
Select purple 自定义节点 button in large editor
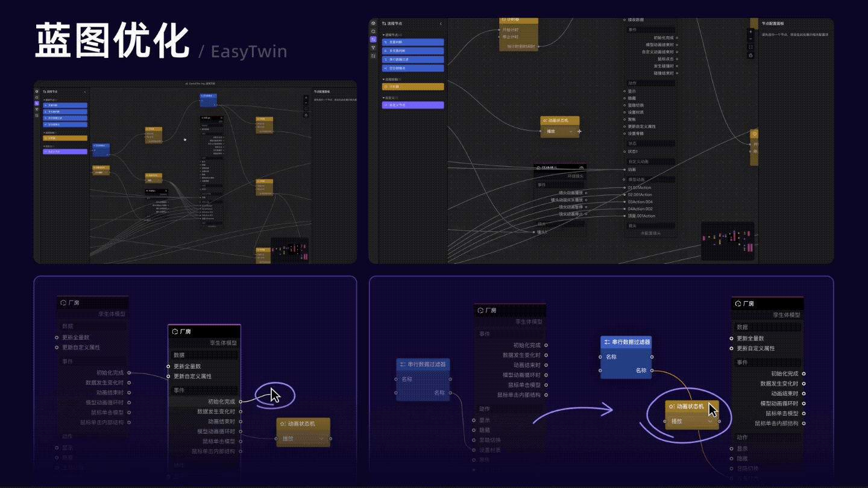coord(413,105)
